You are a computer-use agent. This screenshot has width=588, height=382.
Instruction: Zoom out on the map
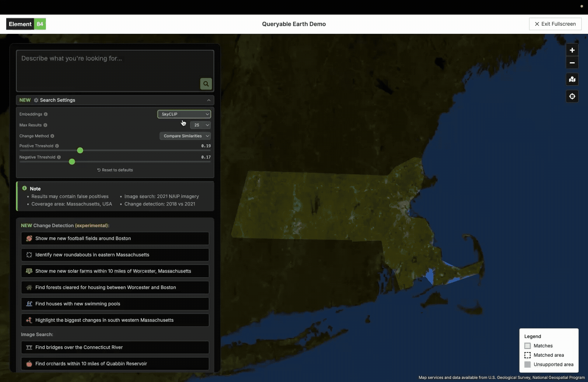click(572, 63)
